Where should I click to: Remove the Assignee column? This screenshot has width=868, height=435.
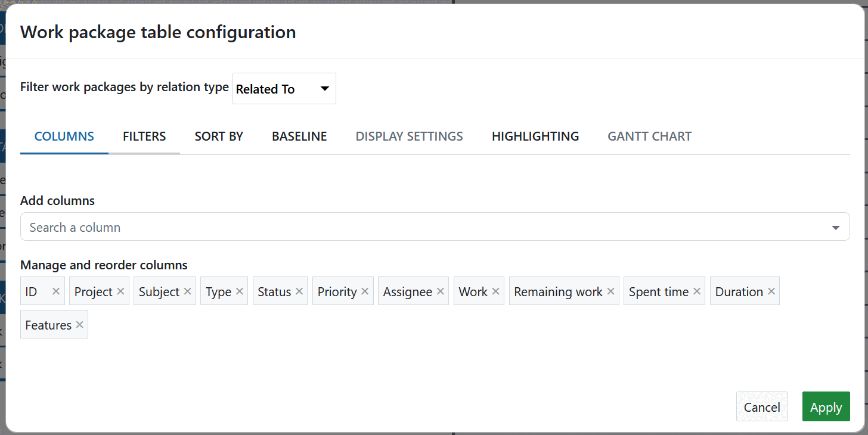coord(440,291)
